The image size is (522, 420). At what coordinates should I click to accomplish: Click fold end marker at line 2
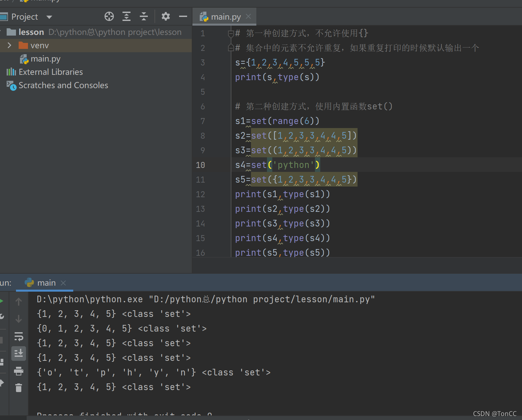pyautogui.click(x=231, y=48)
